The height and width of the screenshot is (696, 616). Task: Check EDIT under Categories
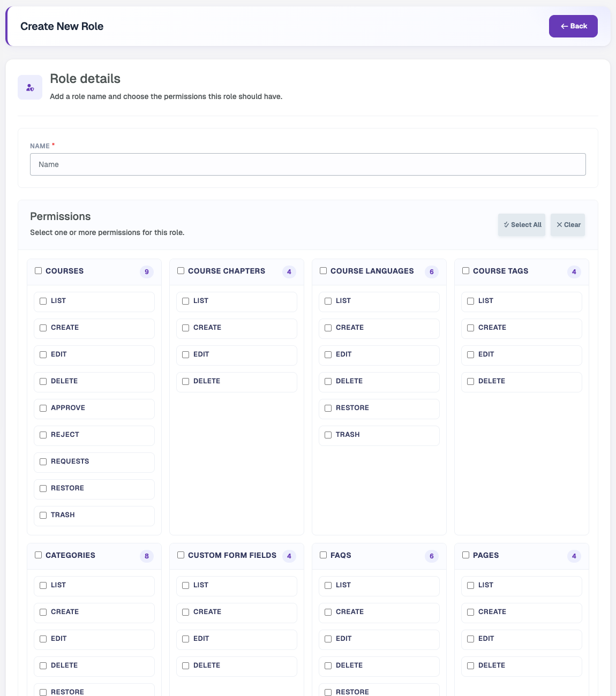tap(43, 639)
